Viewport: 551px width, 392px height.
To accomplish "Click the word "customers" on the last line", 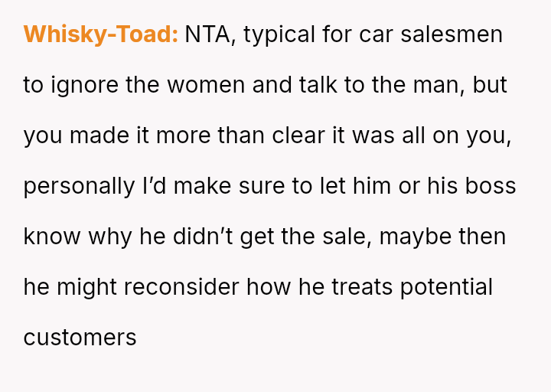I will 80,338.
